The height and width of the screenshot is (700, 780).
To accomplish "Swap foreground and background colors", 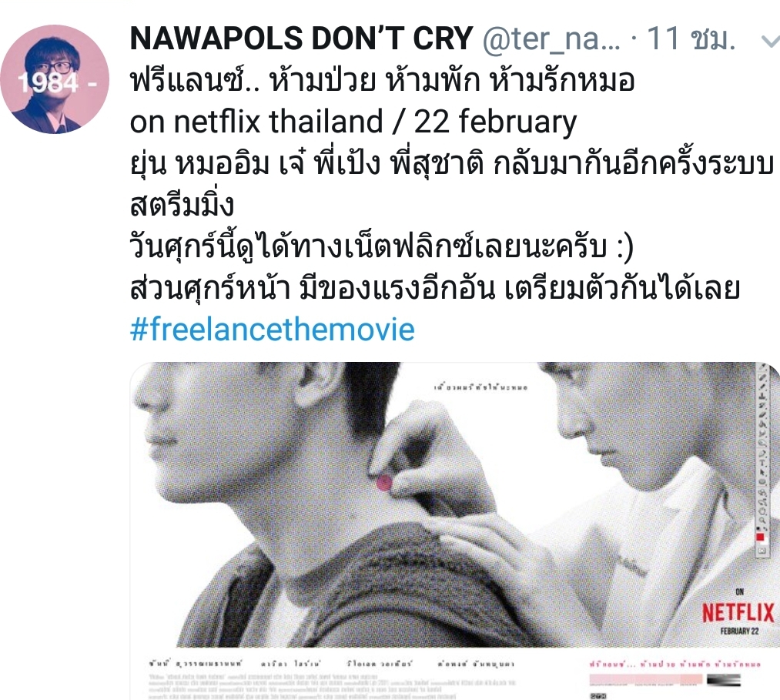I will click(x=765, y=528).
